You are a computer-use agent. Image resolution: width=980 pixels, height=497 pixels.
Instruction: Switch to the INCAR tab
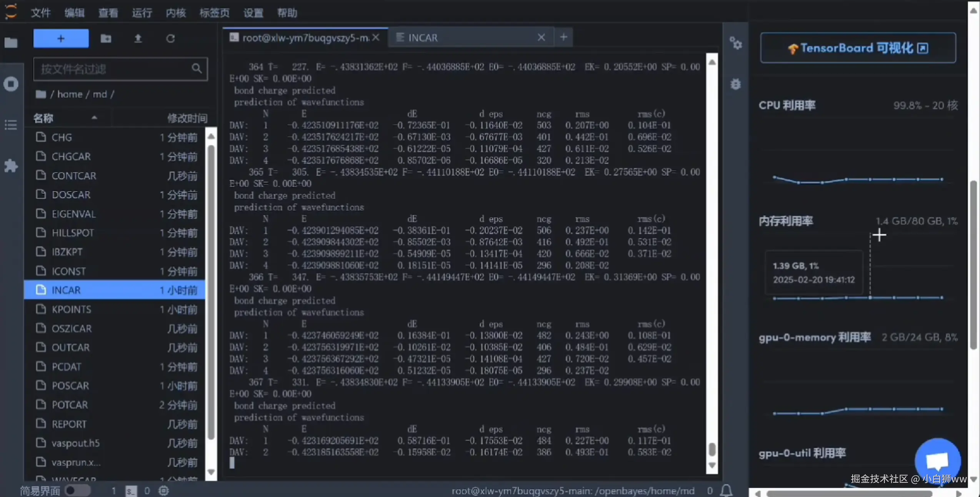(422, 38)
